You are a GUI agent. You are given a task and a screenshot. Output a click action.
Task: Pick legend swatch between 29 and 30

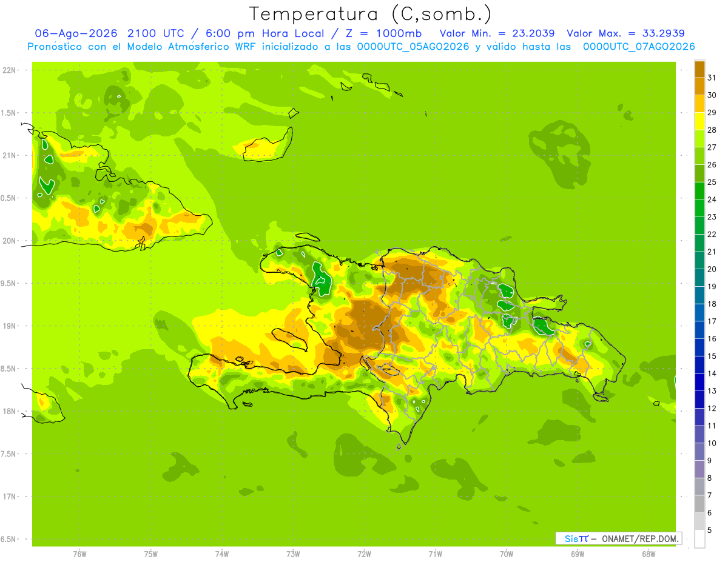point(699,104)
